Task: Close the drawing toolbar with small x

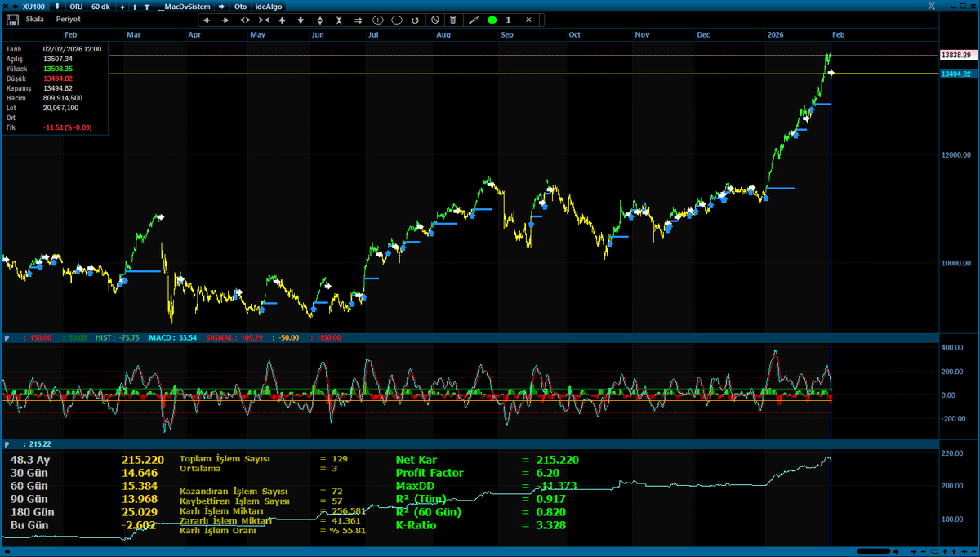Action: pyautogui.click(x=528, y=20)
